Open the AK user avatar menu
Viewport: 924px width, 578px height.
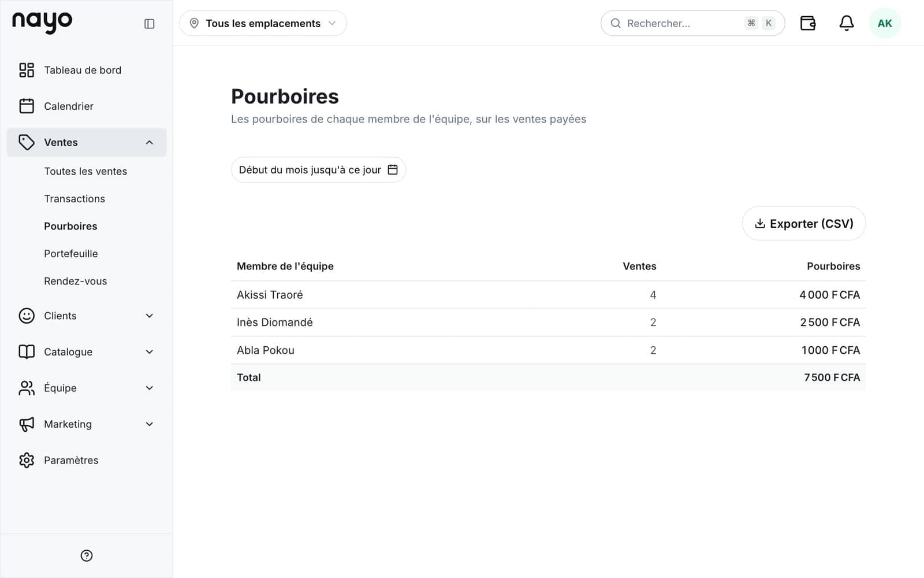point(885,23)
